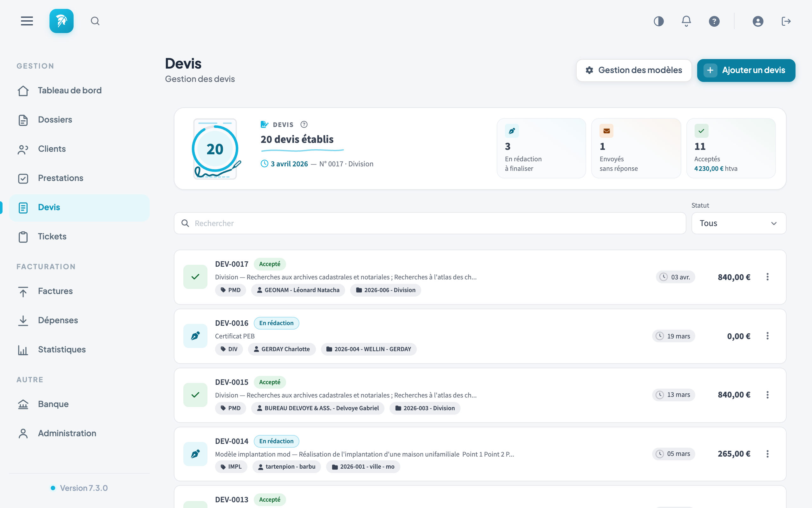The height and width of the screenshot is (508, 812).
Task: Click the DIV tag on DEV-0016
Action: coord(229,349)
